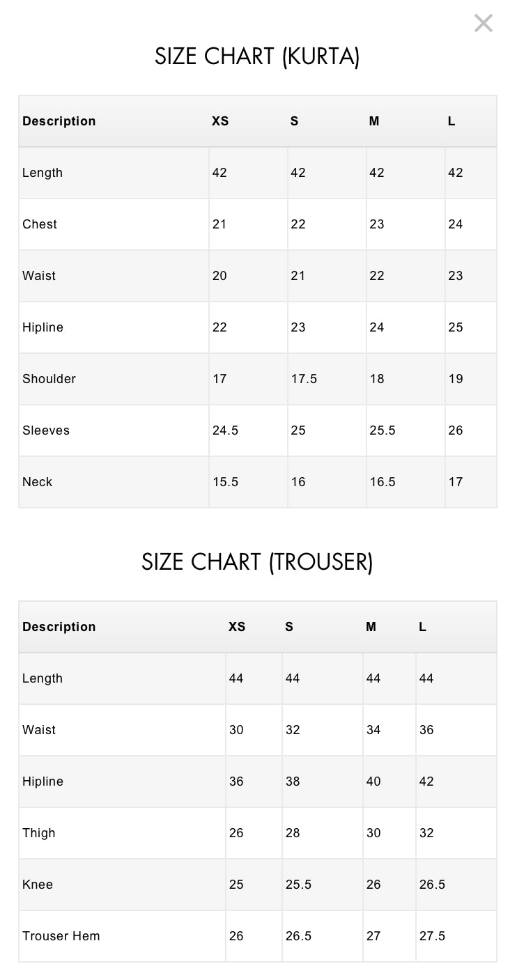Screen dimensions: 517x980
Task: Close the size chart popup
Action: 484,23
